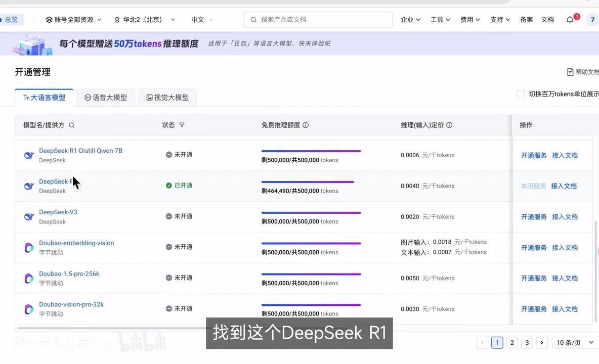Click the 帮助文档 document icon
The width and height of the screenshot is (599, 364).
click(570, 72)
